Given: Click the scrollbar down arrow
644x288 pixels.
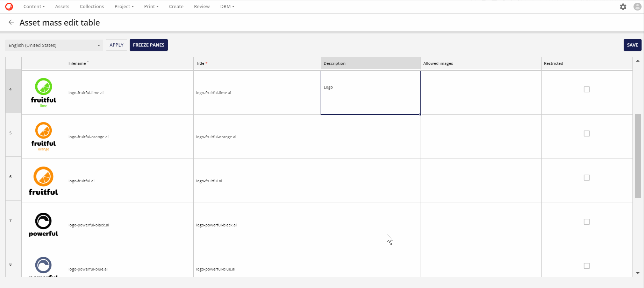Looking at the screenshot, I should (638, 273).
